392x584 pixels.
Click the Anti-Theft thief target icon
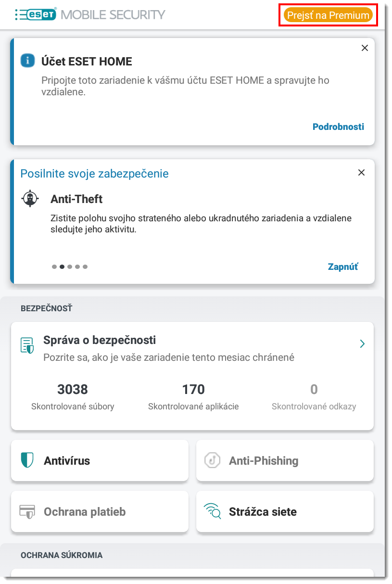30,199
